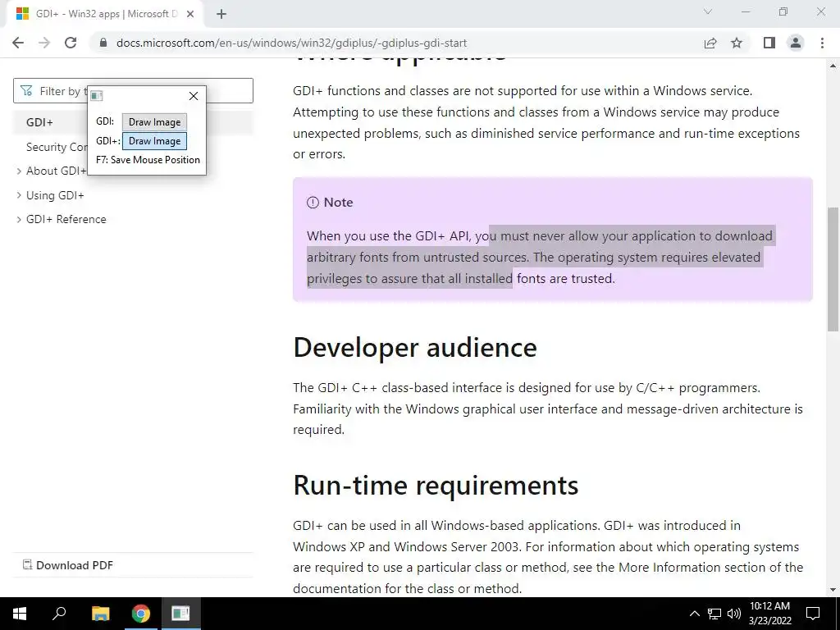Click the small dialog's window icon
The width and height of the screenshot is (840, 630).
click(x=97, y=96)
